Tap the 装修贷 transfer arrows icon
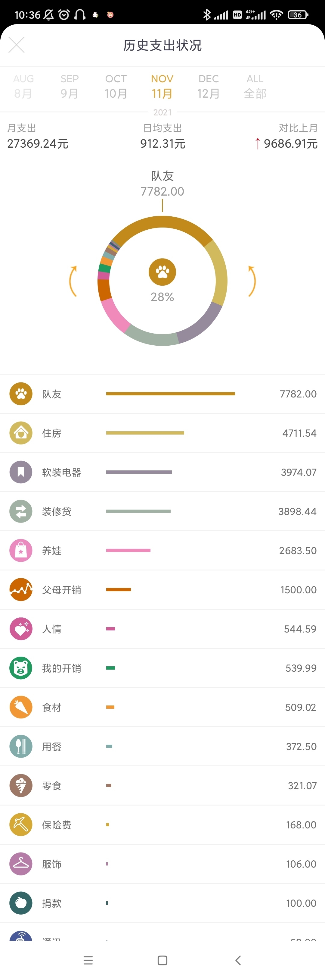 (21, 511)
